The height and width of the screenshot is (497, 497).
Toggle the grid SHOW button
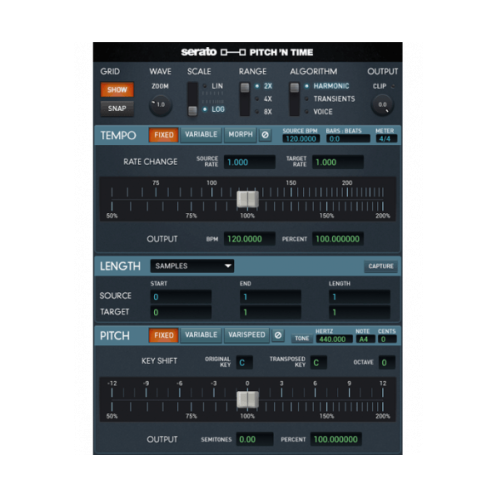pyautogui.click(x=117, y=89)
